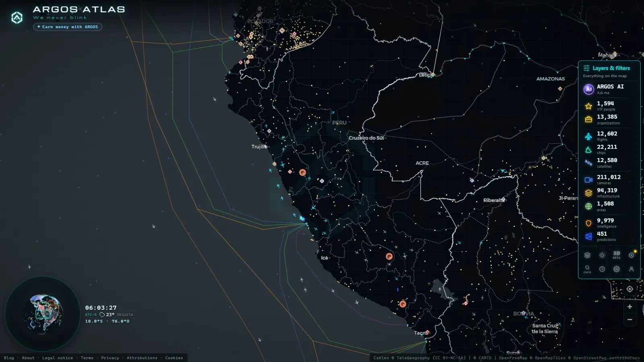Image resolution: width=644 pixels, height=362 pixels.
Task: Open the Cookies footer link
Action: tap(174, 358)
